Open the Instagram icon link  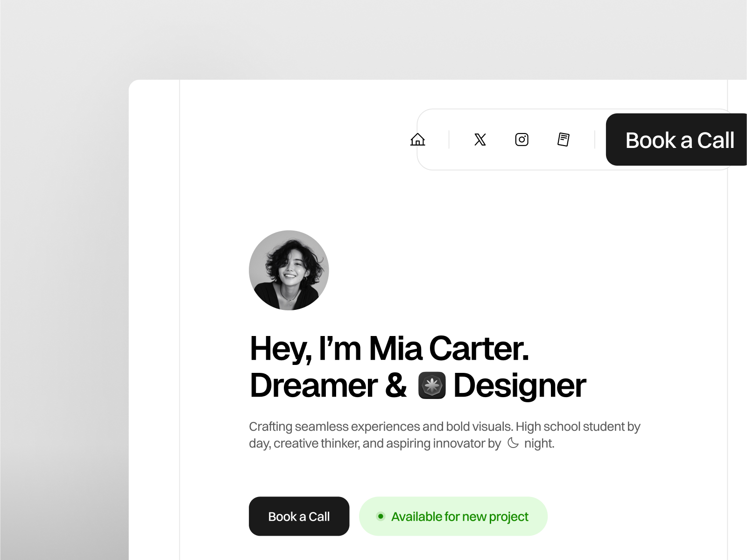pos(521,140)
